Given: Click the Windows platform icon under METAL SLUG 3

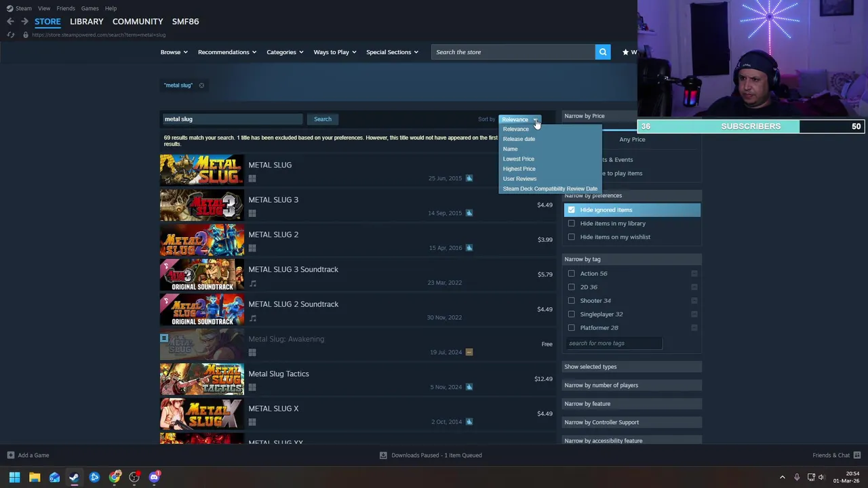Looking at the screenshot, I should tap(252, 213).
